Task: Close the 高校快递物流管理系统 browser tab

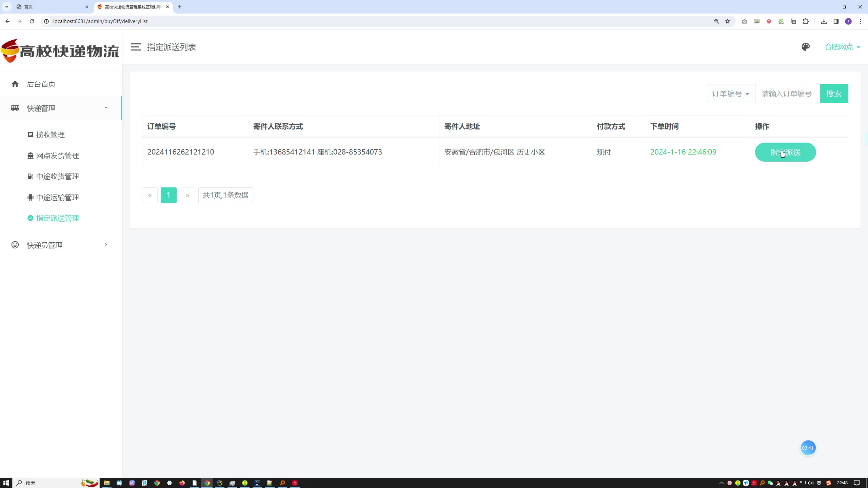Action: point(167,7)
